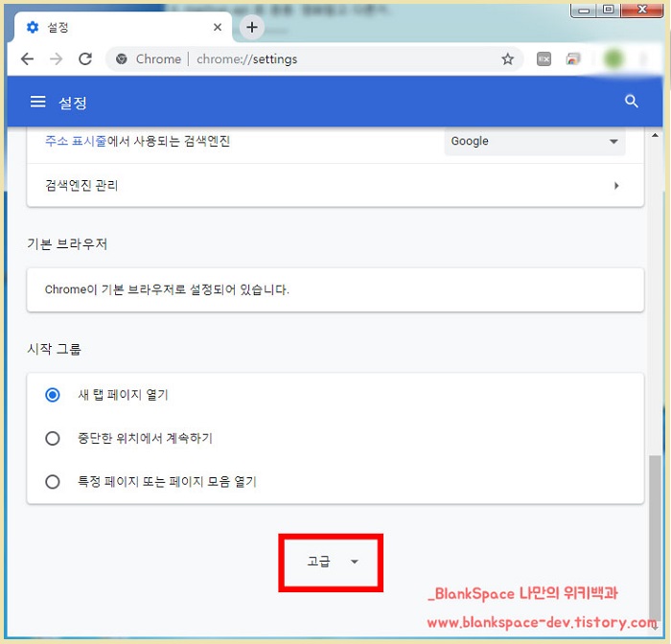Bookmark this page with the star icon

(x=507, y=59)
